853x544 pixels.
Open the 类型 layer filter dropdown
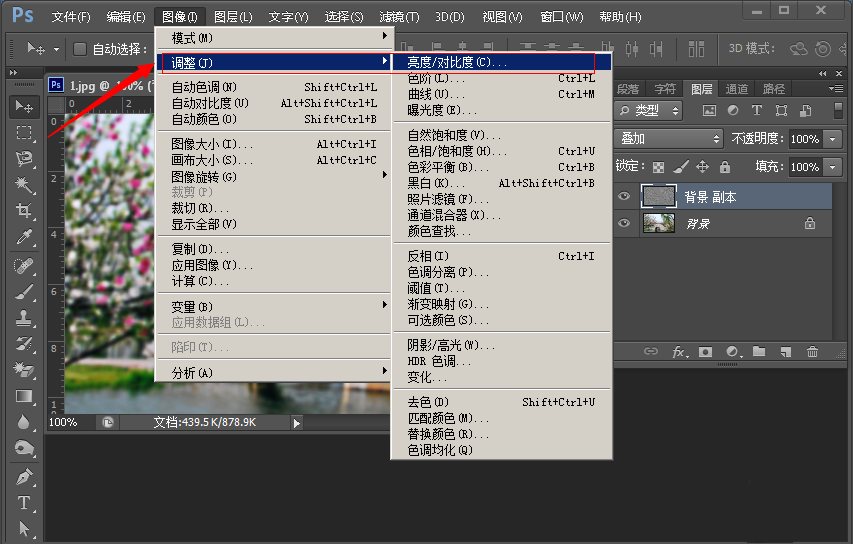click(x=649, y=111)
